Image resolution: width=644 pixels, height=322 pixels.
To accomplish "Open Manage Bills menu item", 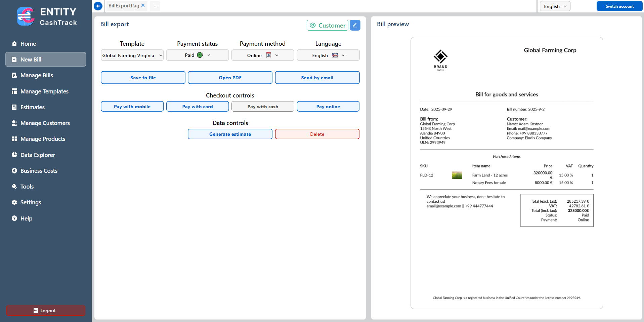I will click(37, 75).
